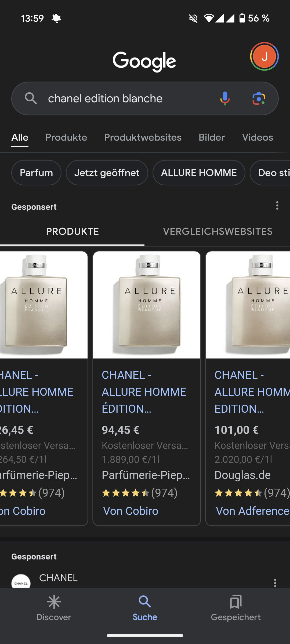Open the account profile avatar
The width and height of the screenshot is (290, 644).
point(264,57)
